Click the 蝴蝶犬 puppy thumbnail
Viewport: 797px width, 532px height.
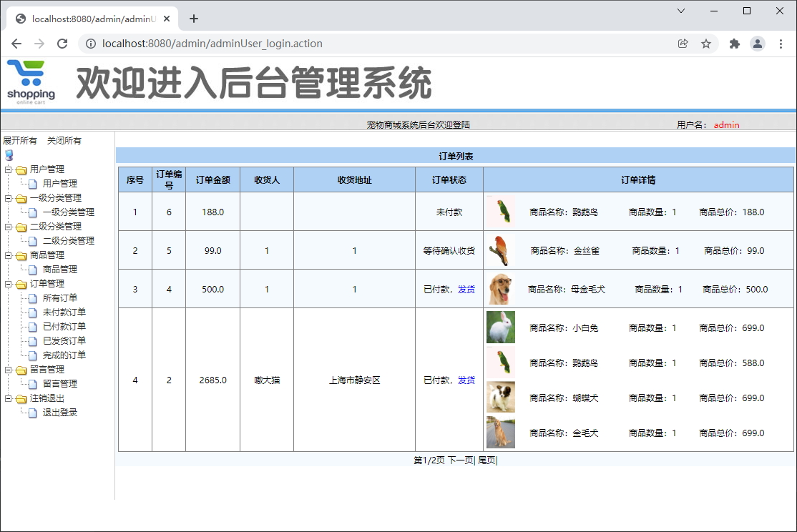(501, 398)
